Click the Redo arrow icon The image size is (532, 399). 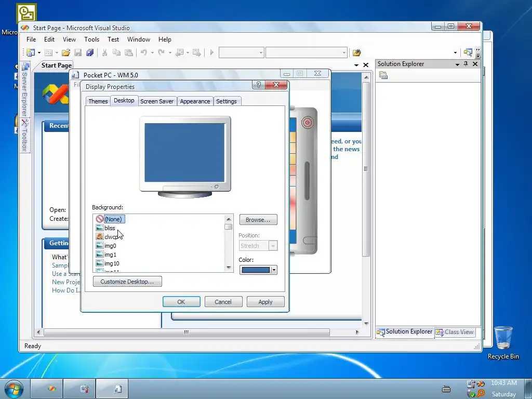(x=162, y=52)
